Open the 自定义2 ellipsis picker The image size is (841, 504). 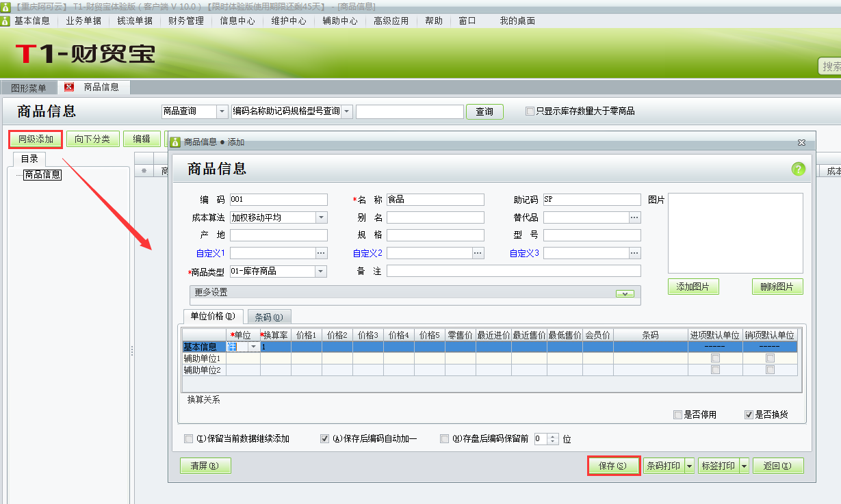[477, 252]
